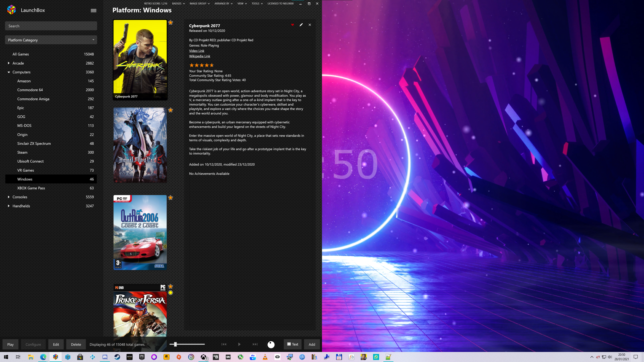This screenshot has width=644, height=362.
Task: Skip to previous music track
Action: 224,344
